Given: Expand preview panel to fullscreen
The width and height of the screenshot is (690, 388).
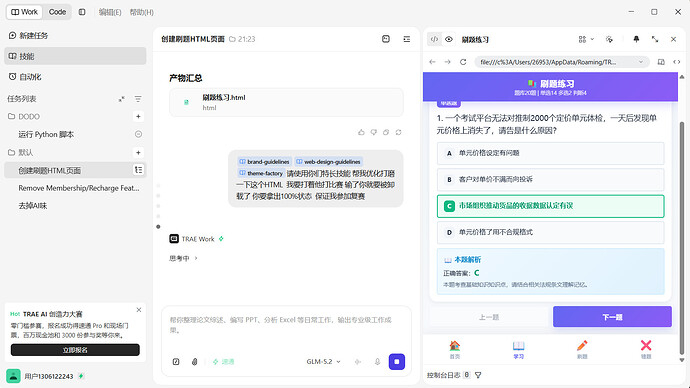Looking at the screenshot, I should coord(655,39).
